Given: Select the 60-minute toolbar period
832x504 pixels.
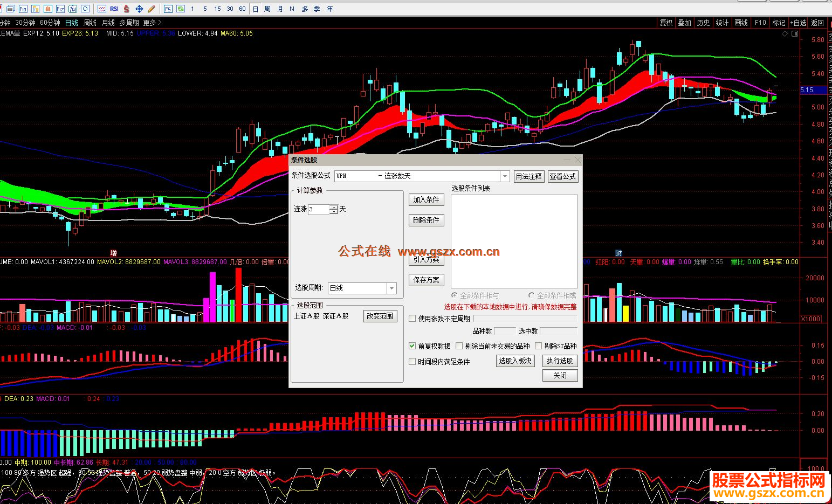Looking at the screenshot, I should [x=242, y=9].
